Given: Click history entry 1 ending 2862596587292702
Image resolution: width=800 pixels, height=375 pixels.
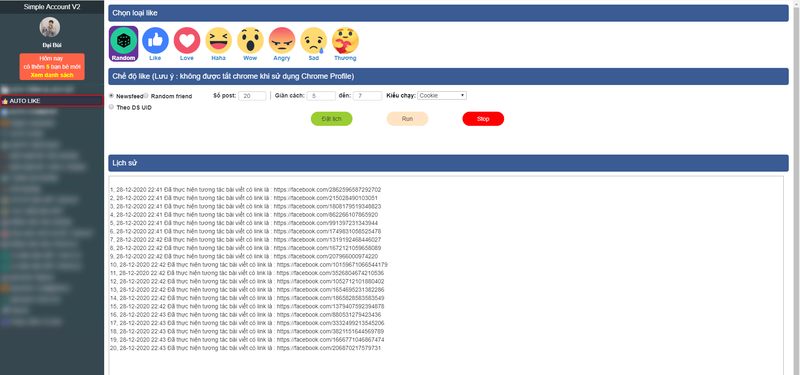Looking at the screenshot, I should pos(245,190).
